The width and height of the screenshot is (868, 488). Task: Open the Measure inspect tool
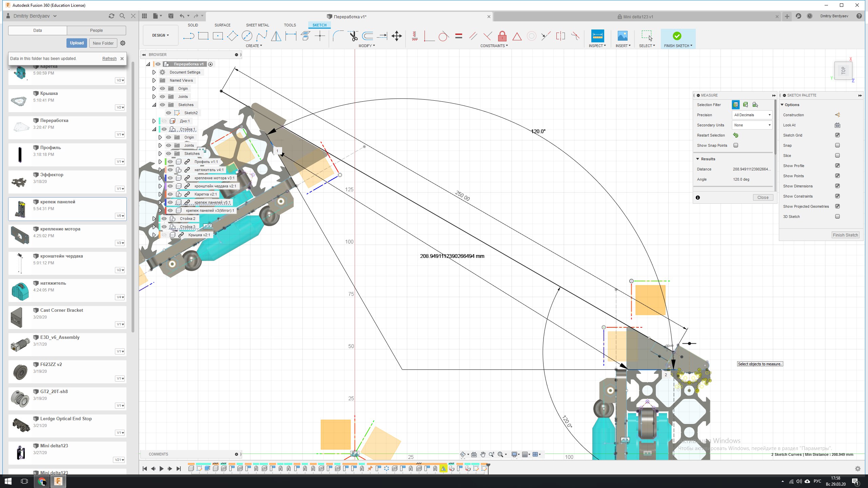pos(597,36)
